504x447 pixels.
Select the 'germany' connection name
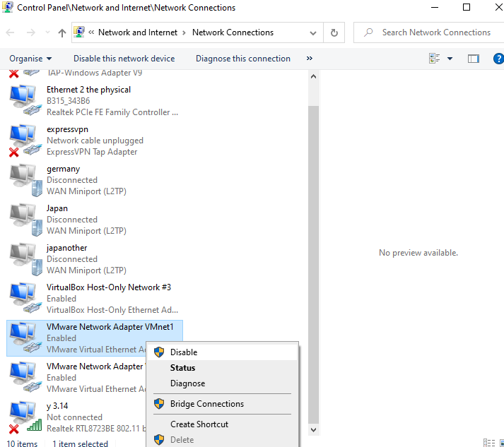click(x=63, y=169)
